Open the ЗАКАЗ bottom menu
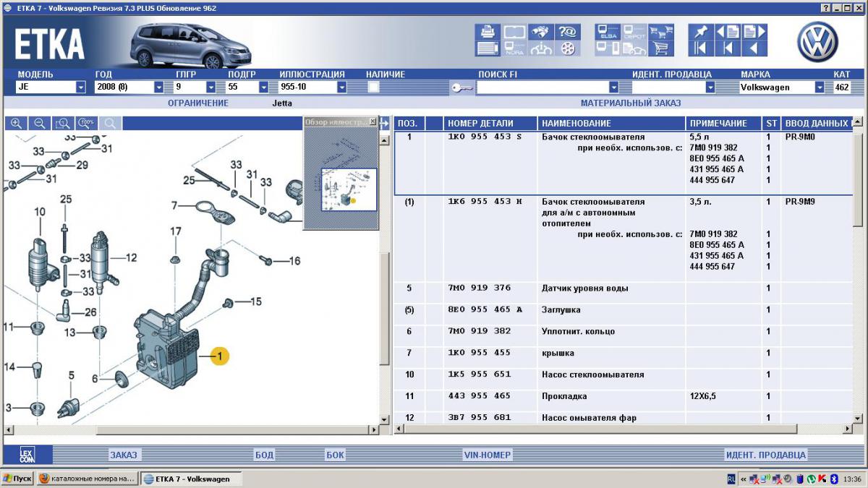Image resolution: width=868 pixels, height=488 pixels. coord(123,455)
